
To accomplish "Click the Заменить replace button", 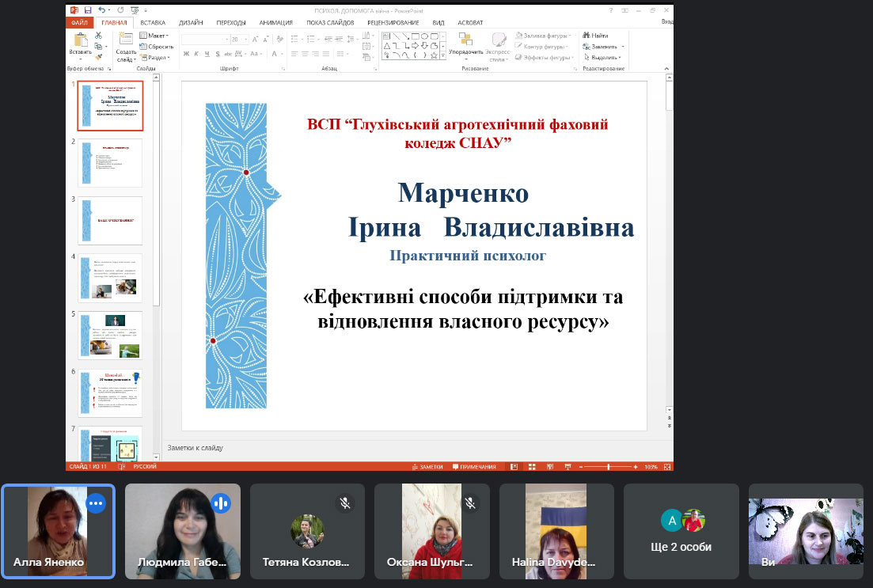I will [x=604, y=47].
